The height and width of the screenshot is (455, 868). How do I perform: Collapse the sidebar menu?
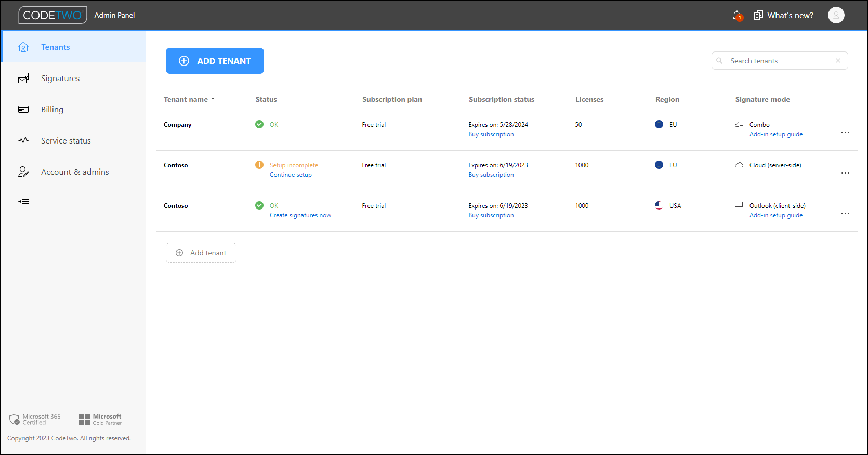tap(23, 201)
